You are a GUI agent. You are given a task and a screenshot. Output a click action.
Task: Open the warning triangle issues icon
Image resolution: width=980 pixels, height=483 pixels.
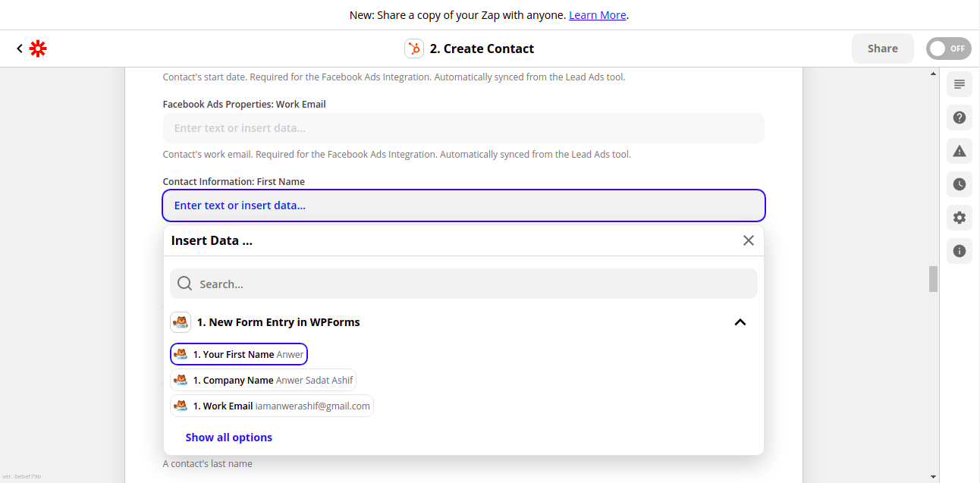960,151
